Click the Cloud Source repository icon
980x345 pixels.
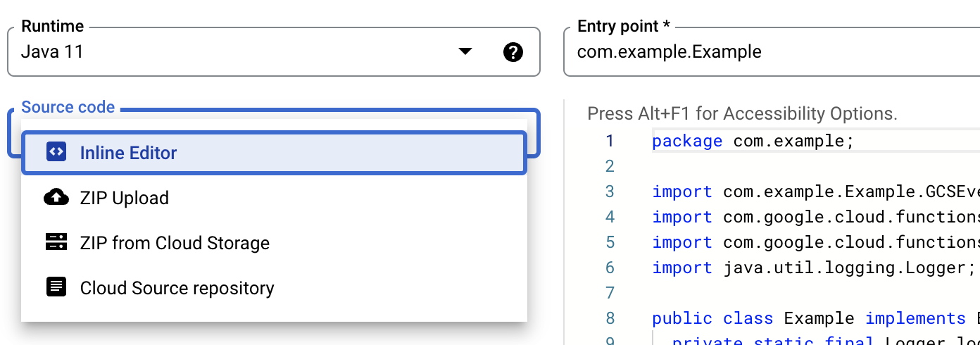[56, 287]
